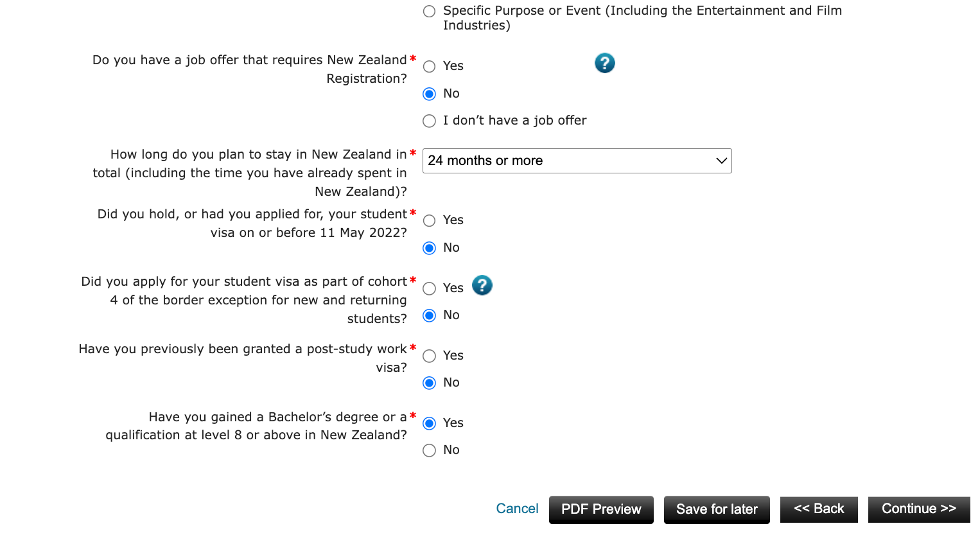Select No for previous post-study work visa
This screenshot has height=560, width=971.
[430, 383]
